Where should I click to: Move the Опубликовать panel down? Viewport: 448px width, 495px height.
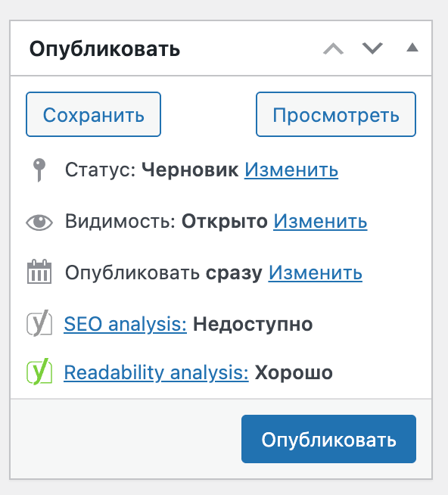372,48
